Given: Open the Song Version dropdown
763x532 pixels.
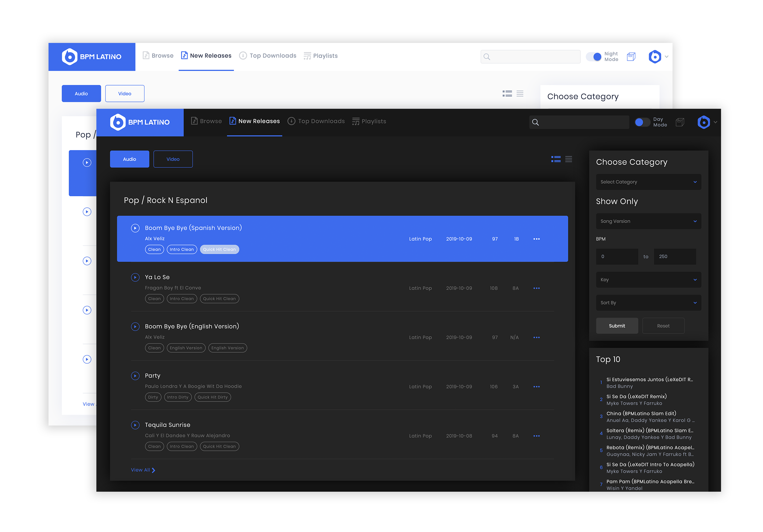Looking at the screenshot, I should pos(648,221).
